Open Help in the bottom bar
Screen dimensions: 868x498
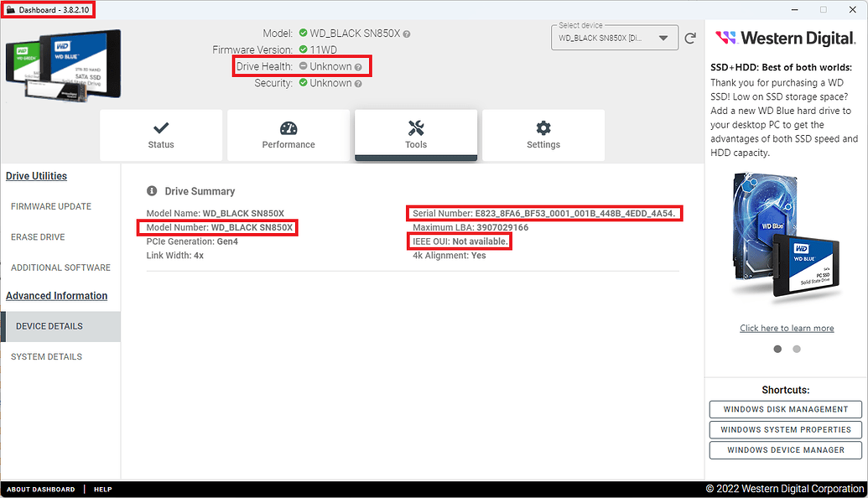(x=102, y=489)
